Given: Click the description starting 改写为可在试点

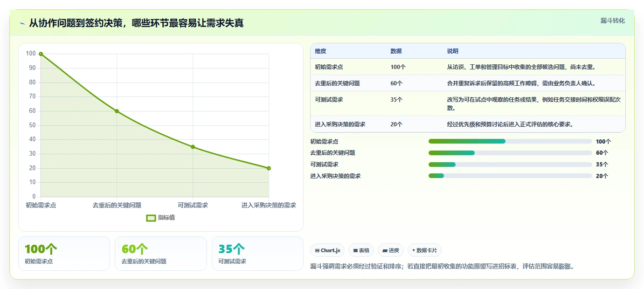Looking at the screenshot, I should 534,103.
